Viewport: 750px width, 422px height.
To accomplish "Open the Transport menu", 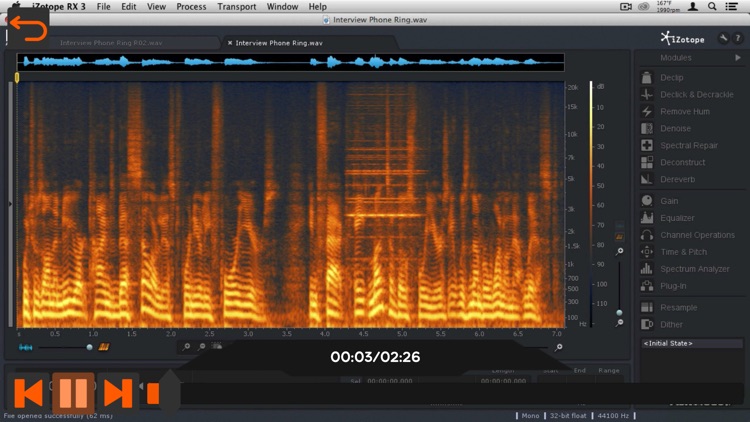I will click(x=237, y=6).
